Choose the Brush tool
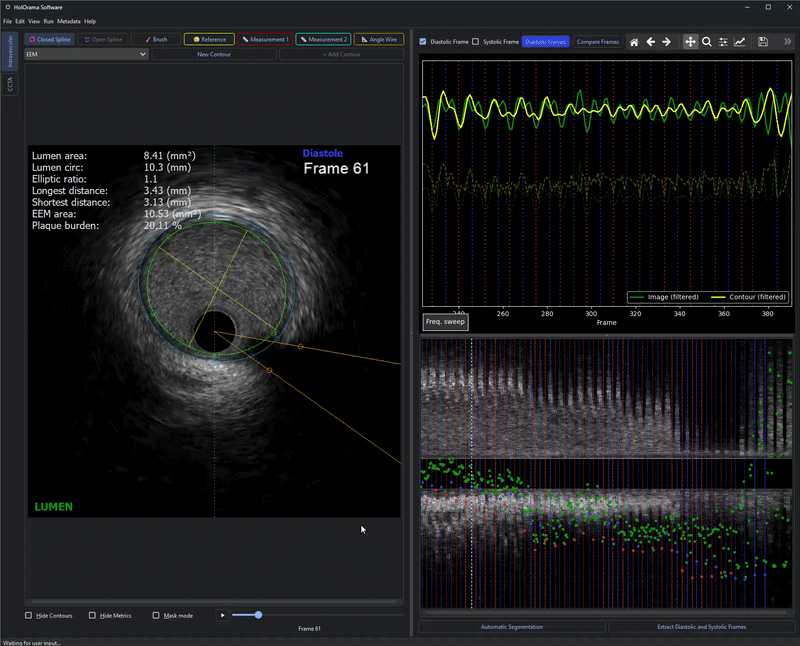 pyautogui.click(x=156, y=39)
